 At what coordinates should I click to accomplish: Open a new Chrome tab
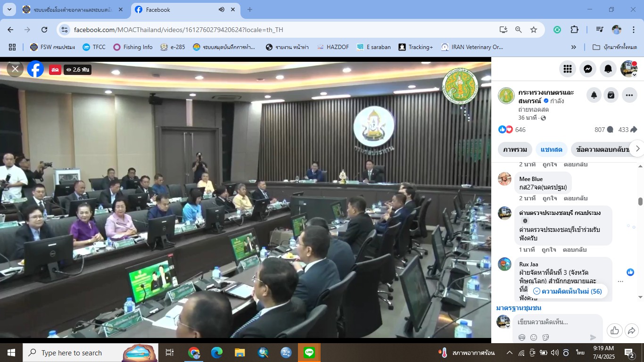[250, 9]
